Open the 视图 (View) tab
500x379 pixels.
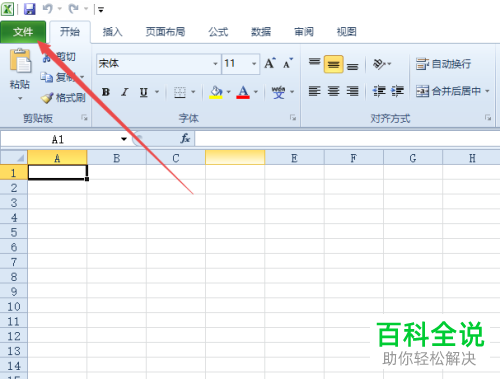[347, 32]
